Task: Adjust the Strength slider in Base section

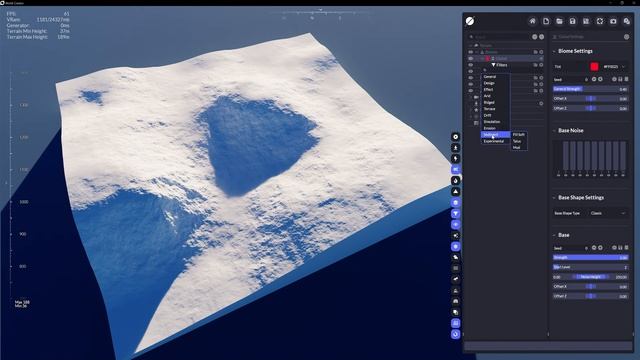Action: click(590, 258)
